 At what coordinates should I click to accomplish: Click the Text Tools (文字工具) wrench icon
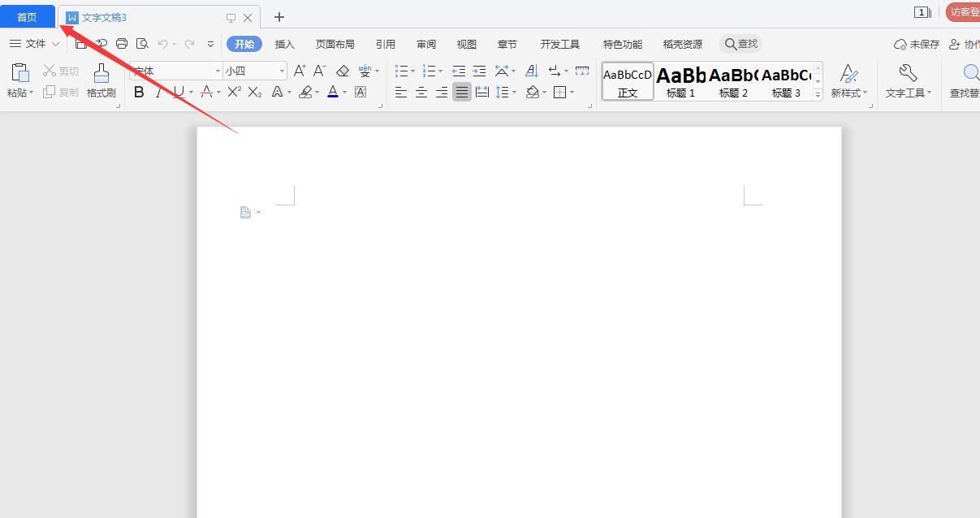[908, 73]
